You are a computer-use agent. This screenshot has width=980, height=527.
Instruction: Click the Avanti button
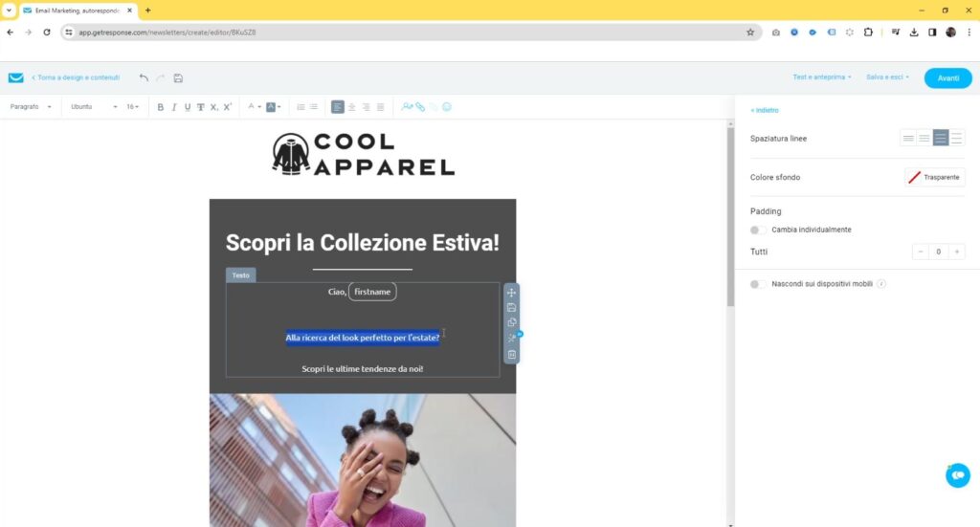click(948, 78)
